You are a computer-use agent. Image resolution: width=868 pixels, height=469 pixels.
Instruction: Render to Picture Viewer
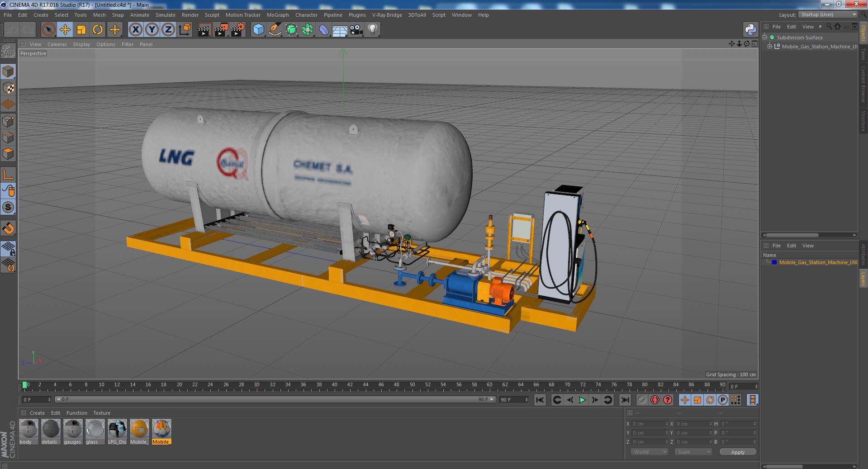coord(221,30)
